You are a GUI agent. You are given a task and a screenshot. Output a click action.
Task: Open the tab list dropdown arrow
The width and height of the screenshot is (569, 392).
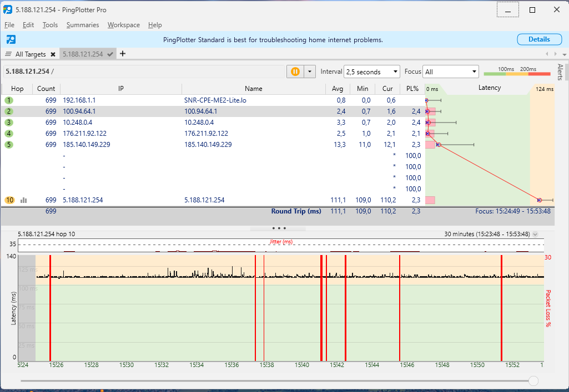[565, 54]
